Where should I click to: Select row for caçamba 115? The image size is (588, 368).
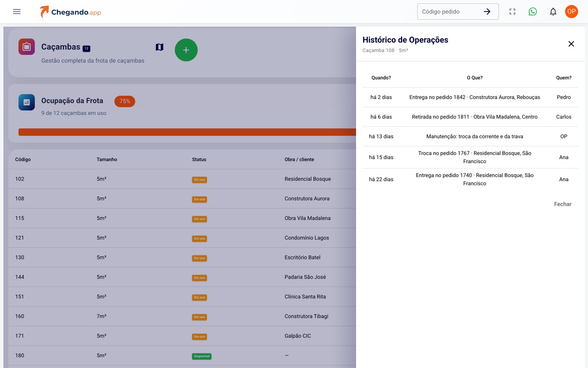(182, 218)
